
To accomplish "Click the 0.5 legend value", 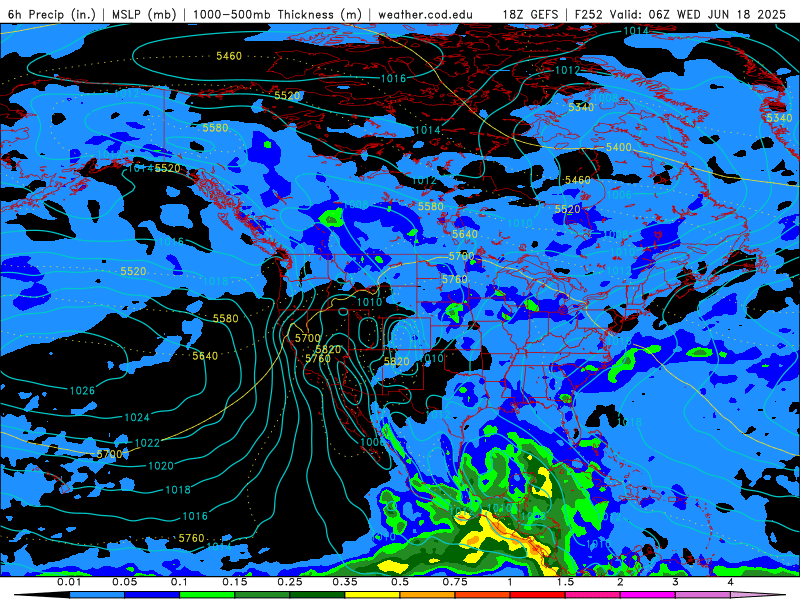I will [x=400, y=582].
